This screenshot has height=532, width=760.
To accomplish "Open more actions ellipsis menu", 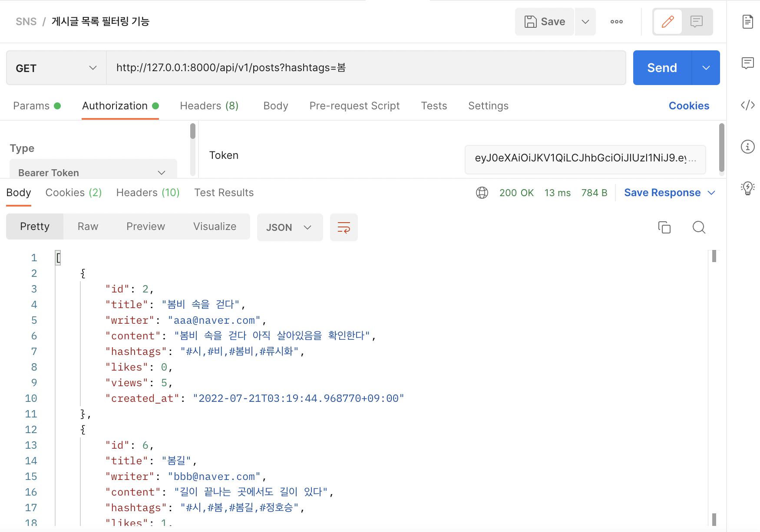I will 616,22.
